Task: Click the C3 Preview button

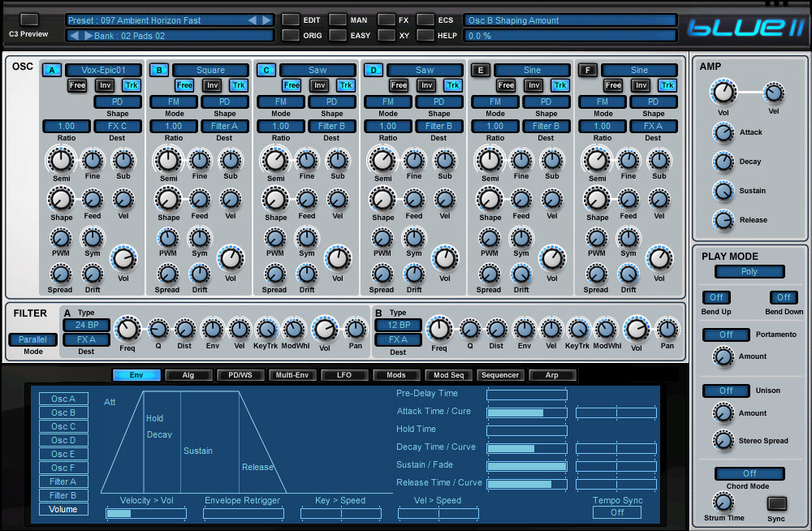Action: click(x=29, y=19)
